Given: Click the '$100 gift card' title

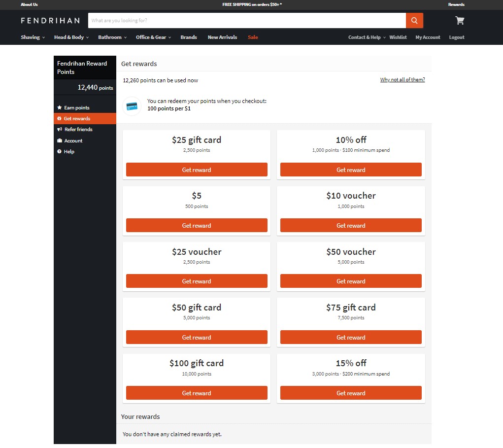Looking at the screenshot, I should point(197,363).
